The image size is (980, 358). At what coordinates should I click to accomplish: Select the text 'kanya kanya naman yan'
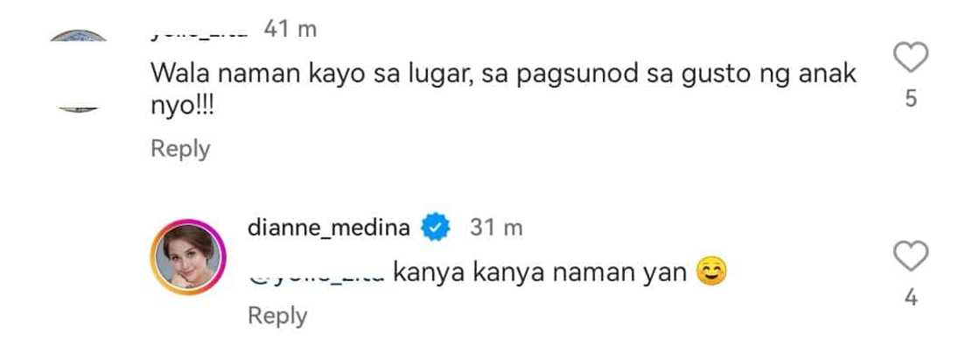[540, 274]
